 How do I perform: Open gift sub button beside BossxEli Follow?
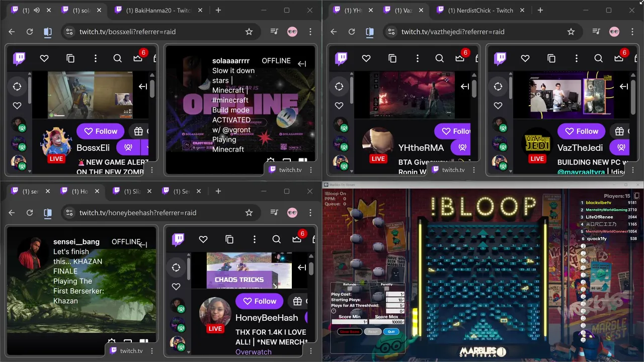pyautogui.click(x=138, y=131)
